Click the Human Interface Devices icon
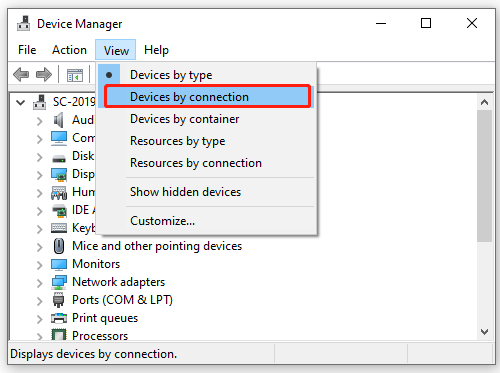 click(x=59, y=193)
